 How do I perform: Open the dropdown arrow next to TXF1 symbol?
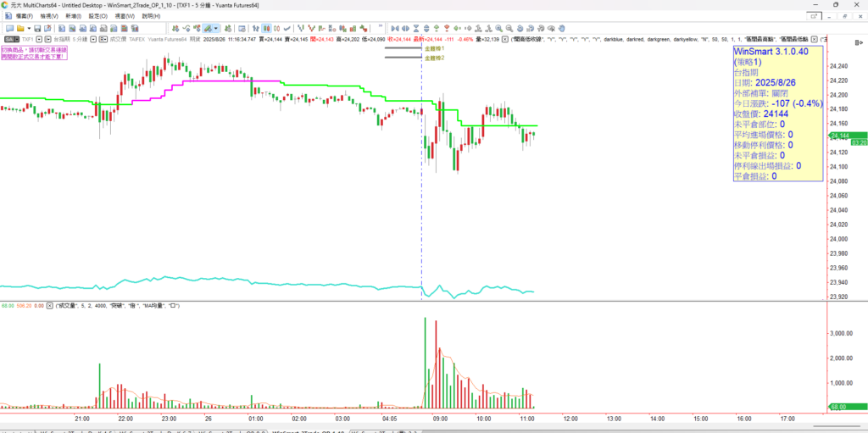pos(37,39)
